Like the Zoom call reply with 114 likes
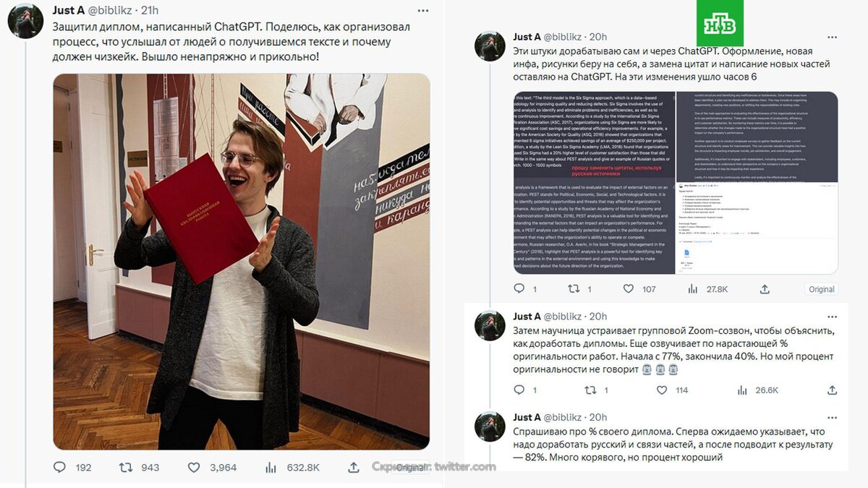This screenshot has width=868, height=488. click(x=661, y=390)
